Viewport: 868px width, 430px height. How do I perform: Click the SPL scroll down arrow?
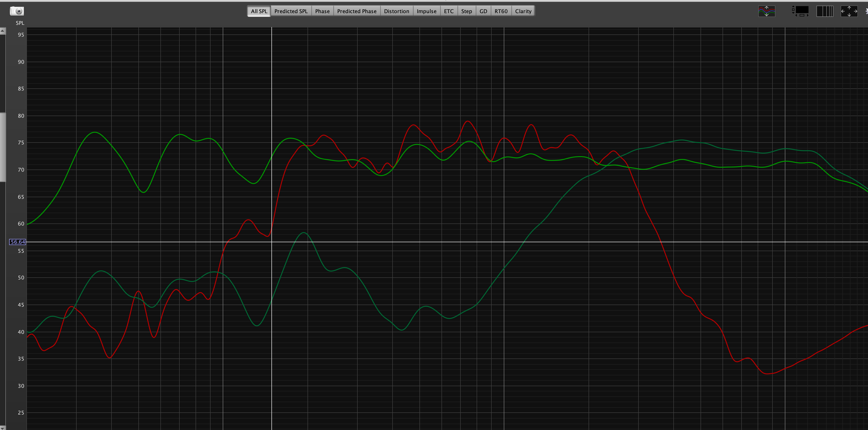coord(2,427)
